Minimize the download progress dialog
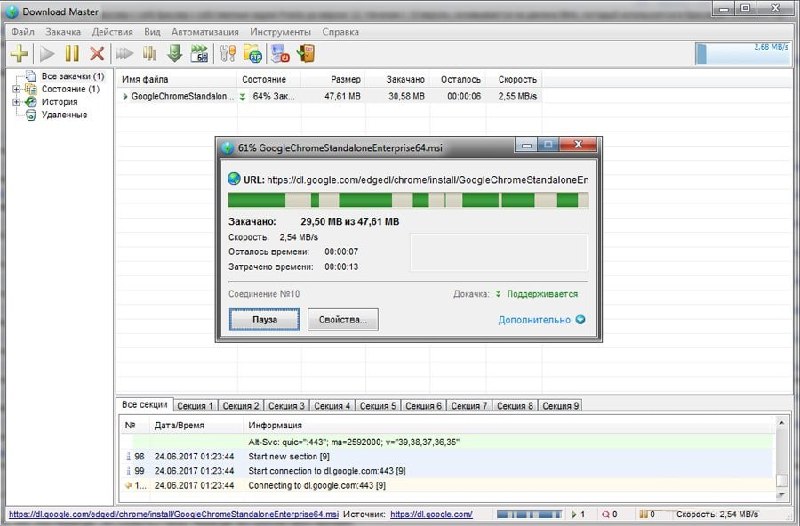The height and width of the screenshot is (526, 800). [x=527, y=145]
